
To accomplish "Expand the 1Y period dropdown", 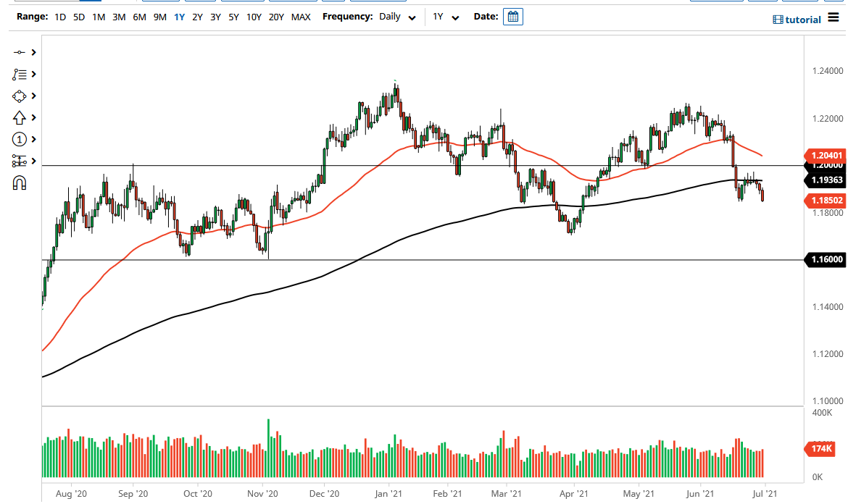I will pos(446,17).
